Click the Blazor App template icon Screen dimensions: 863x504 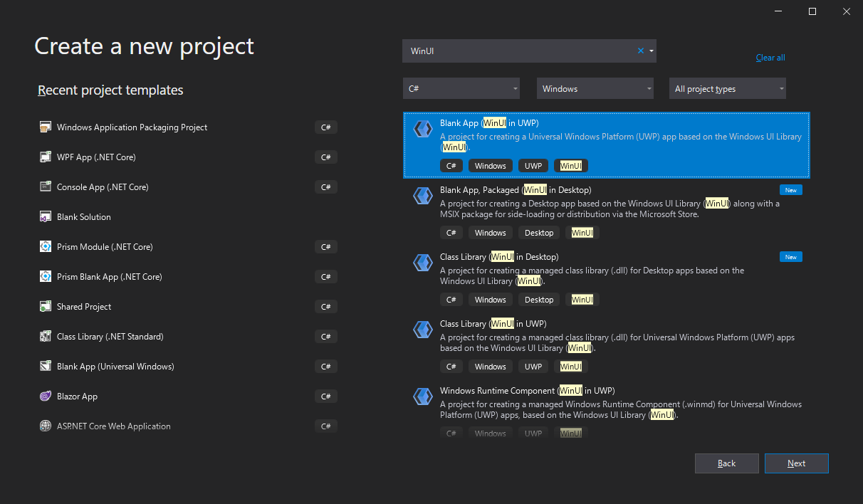click(46, 396)
